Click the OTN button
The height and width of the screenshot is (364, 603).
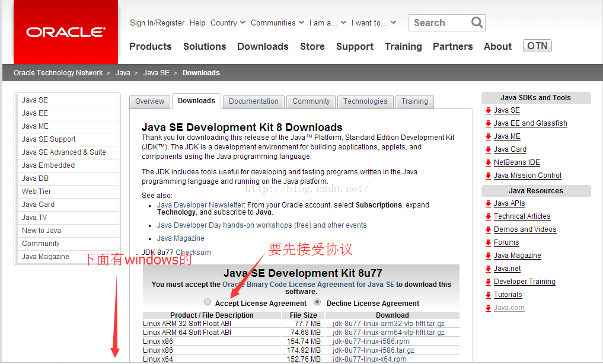click(x=537, y=46)
